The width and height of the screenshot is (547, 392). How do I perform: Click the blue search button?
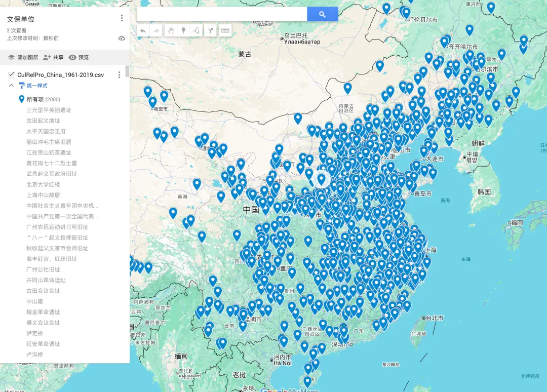[x=322, y=14]
